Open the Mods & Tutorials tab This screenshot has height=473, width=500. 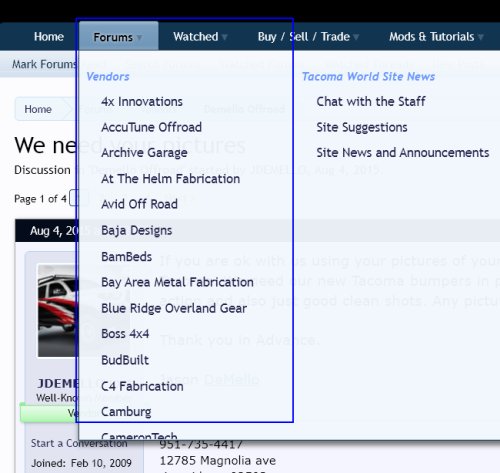pyautogui.click(x=432, y=36)
